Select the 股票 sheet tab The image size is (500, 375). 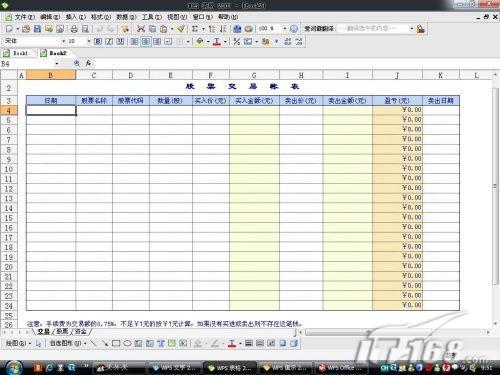coord(62,331)
